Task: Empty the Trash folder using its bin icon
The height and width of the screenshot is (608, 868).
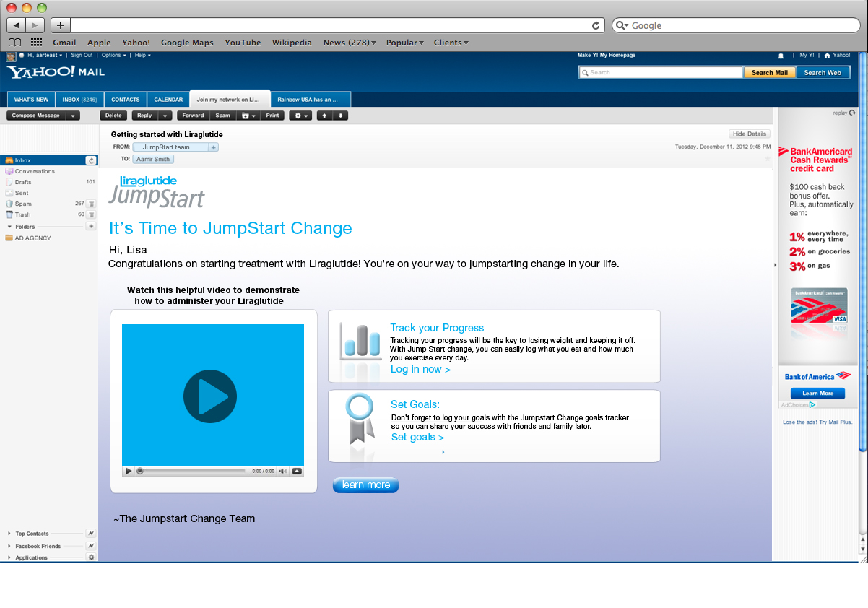Action: click(x=91, y=214)
